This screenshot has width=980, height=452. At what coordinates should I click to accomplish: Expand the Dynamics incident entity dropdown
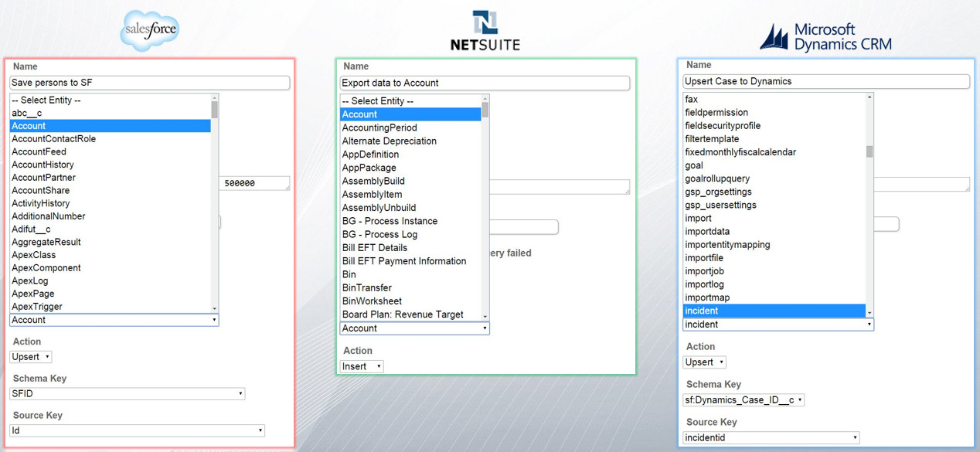click(778, 325)
